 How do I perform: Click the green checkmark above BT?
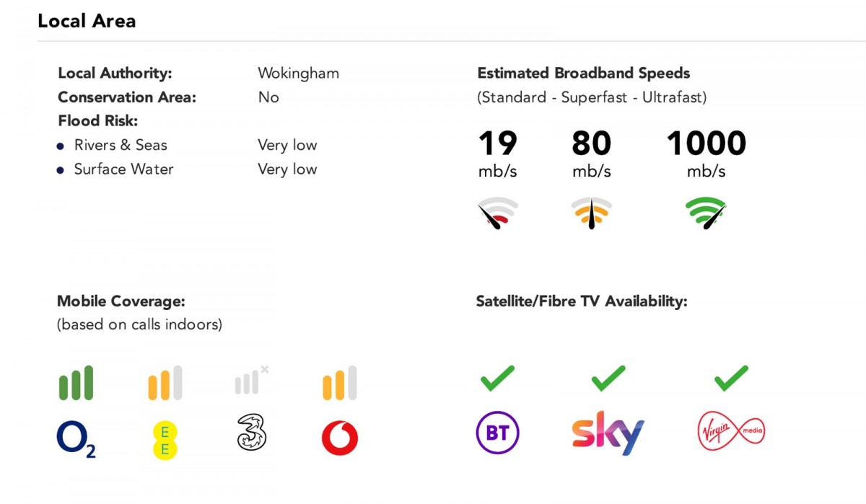(x=497, y=378)
